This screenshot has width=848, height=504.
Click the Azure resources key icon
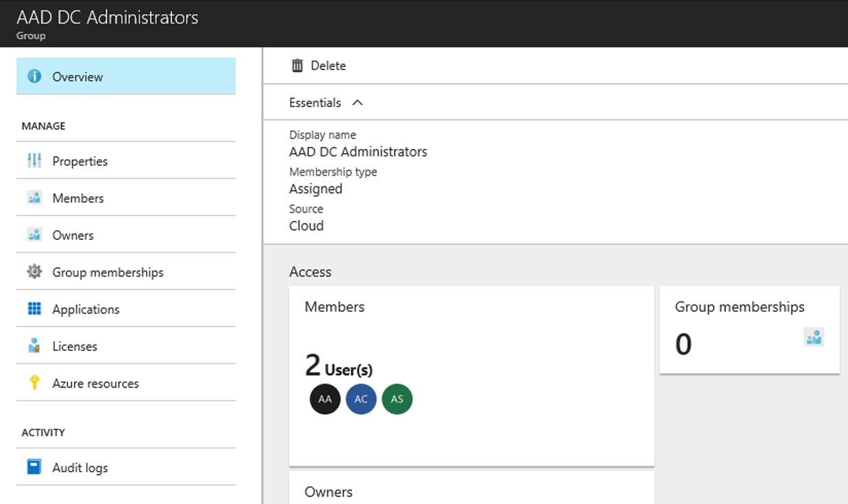(34, 383)
